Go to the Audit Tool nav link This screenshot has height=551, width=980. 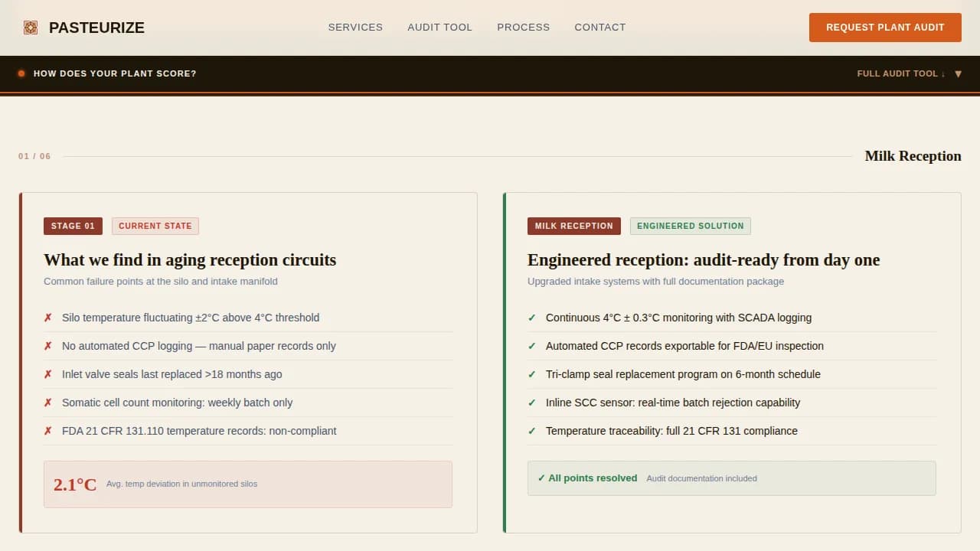[x=439, y=28]
